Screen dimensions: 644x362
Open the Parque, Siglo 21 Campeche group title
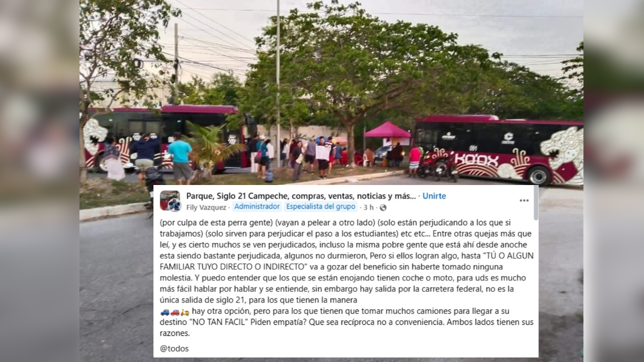tap(301, 196)
